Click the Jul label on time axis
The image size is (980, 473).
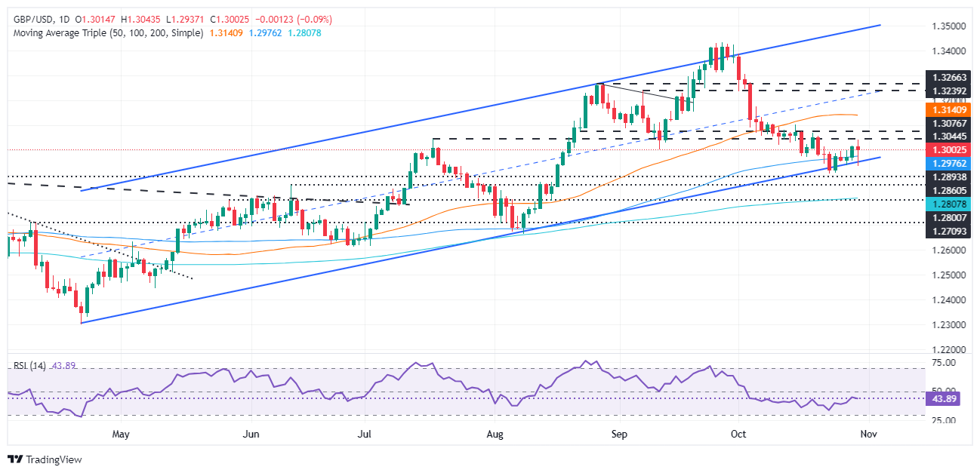point(365,435)
